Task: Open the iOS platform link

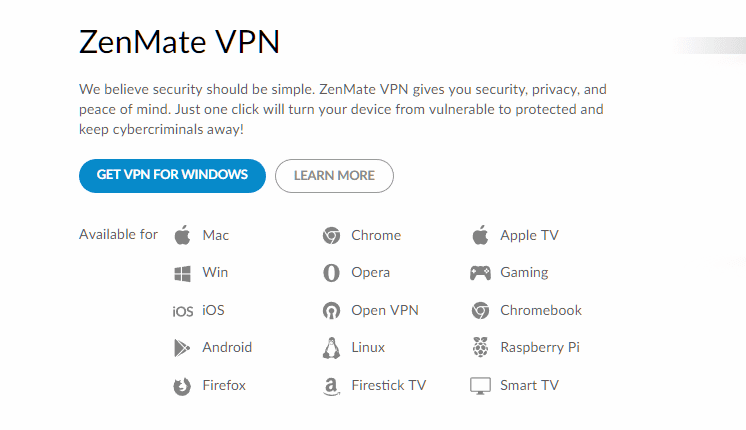Action: 213,310
